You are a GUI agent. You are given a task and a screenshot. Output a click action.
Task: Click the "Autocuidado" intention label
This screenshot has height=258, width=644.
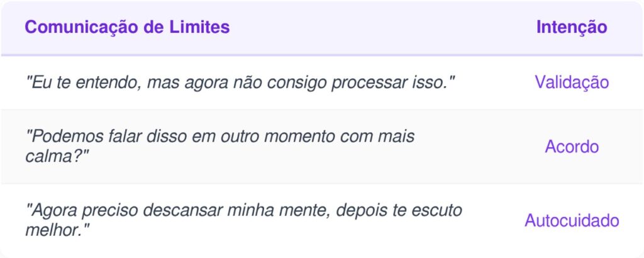(x=572, y=221)
